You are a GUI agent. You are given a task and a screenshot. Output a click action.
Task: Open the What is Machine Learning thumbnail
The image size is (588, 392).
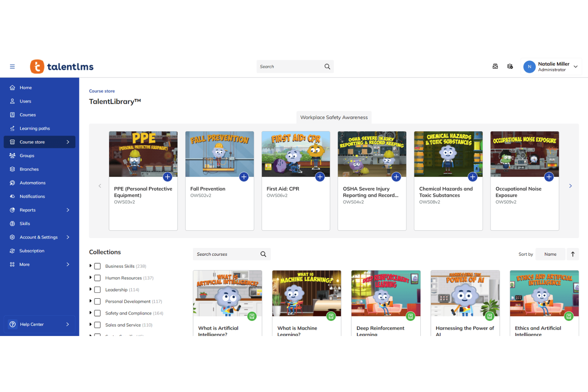tap(306, 293)
